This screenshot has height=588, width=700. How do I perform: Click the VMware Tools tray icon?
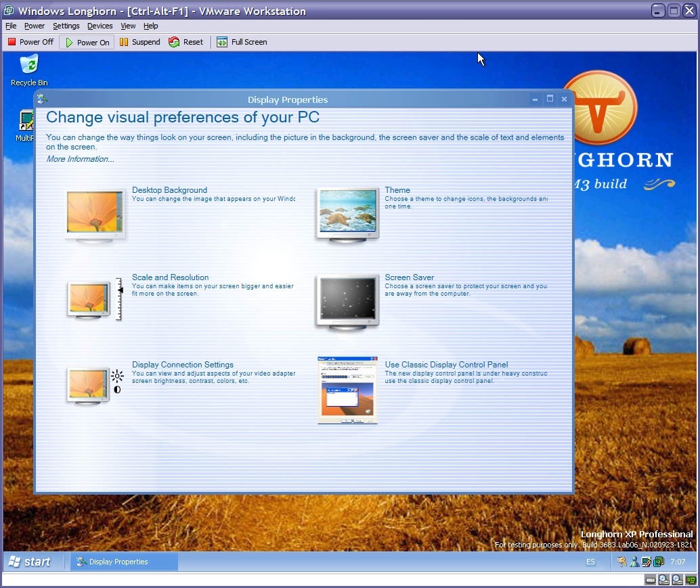coord(658,561)
